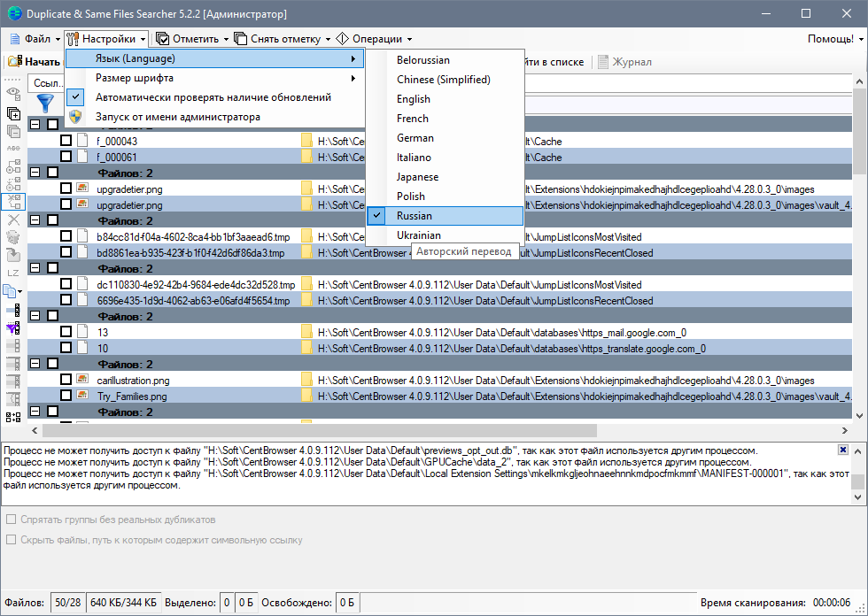Click the highlighted link-tree icon in sidebar
This screenshot has width=868, height=616.
[x=13, y=201]
